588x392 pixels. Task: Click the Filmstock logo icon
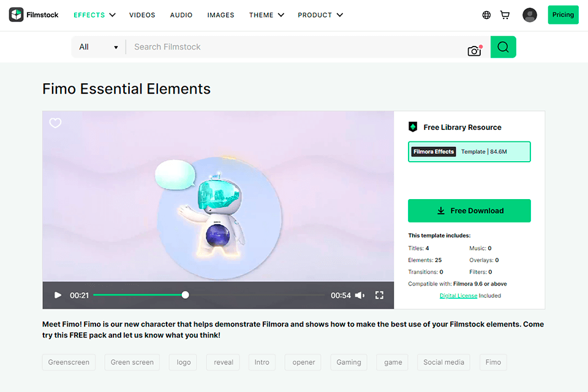tap(16, 15)
